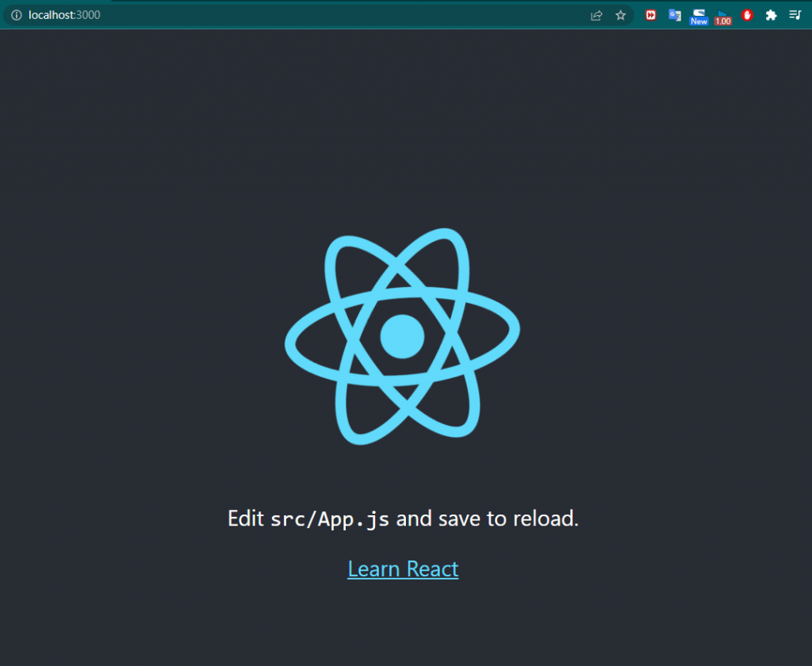Click the localhost:3000 address bar
The height and width of the screenshot is (666, 812).
click(x=318, y=15)
